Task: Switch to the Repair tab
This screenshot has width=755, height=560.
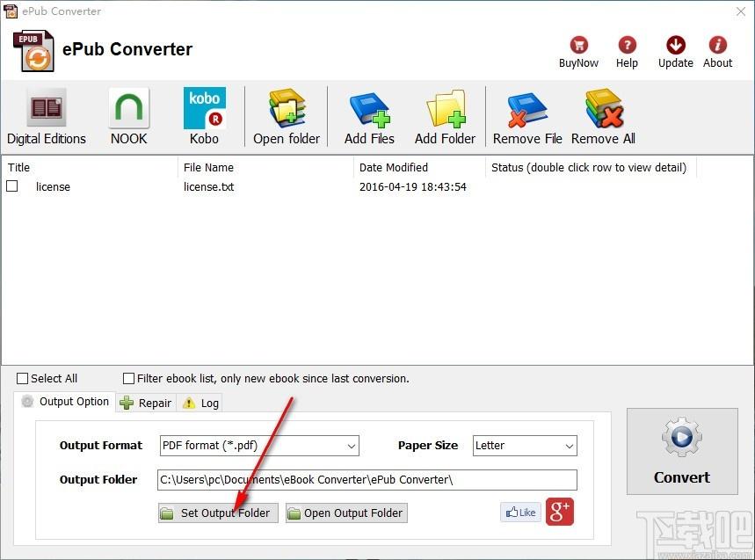Action: 146,403
